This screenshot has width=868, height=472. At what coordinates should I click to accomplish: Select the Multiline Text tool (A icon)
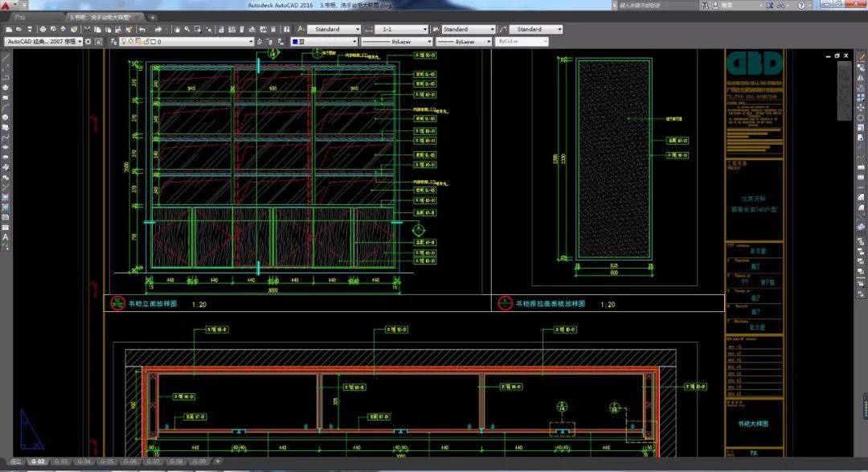6,237
